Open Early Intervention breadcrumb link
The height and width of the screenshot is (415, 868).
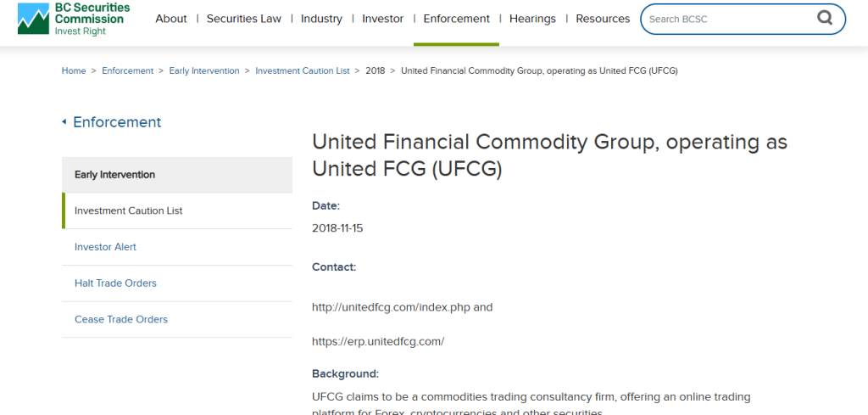pos(204,71)
